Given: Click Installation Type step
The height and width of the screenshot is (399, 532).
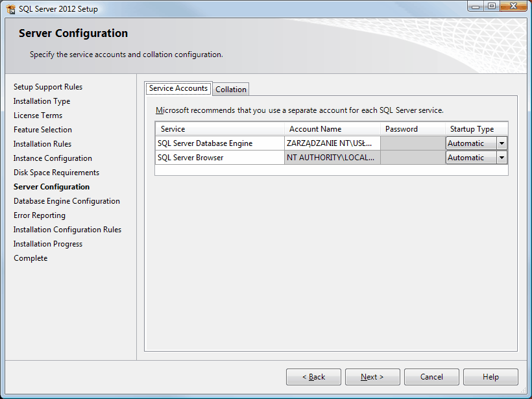Looking at the screenshot, I should pyautogui.click(x=42, y=101).
